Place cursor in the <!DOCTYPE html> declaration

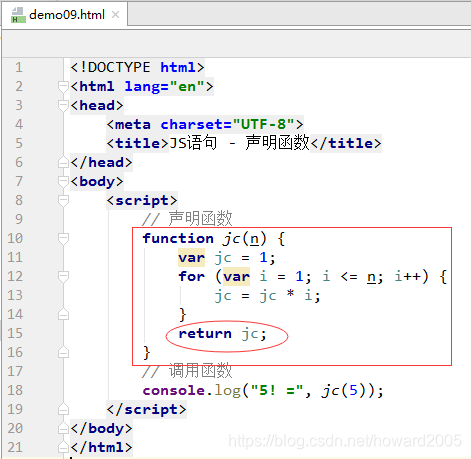coord(137,68)
